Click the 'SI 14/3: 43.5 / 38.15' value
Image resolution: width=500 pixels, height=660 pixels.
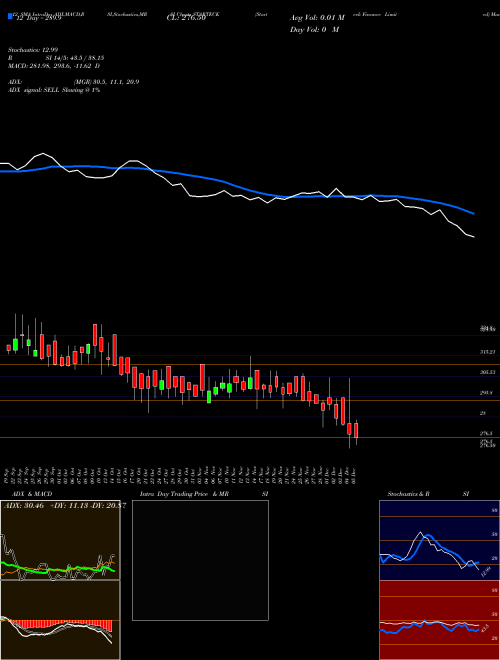[74, 58]
